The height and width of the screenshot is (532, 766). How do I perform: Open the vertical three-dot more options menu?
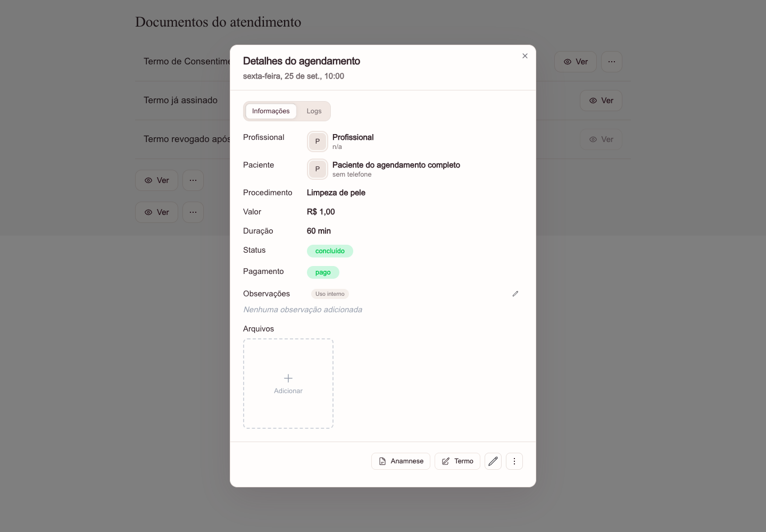pos(514,461)
